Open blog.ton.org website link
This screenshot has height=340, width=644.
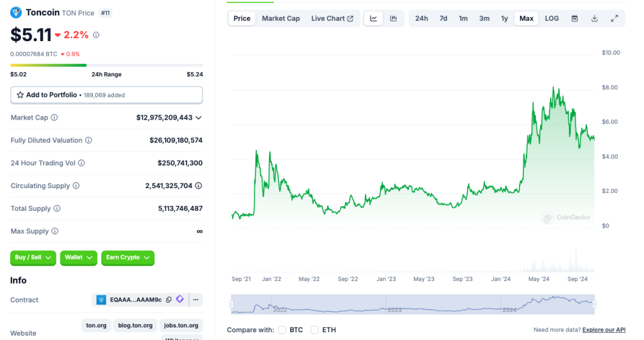[135, 325]
